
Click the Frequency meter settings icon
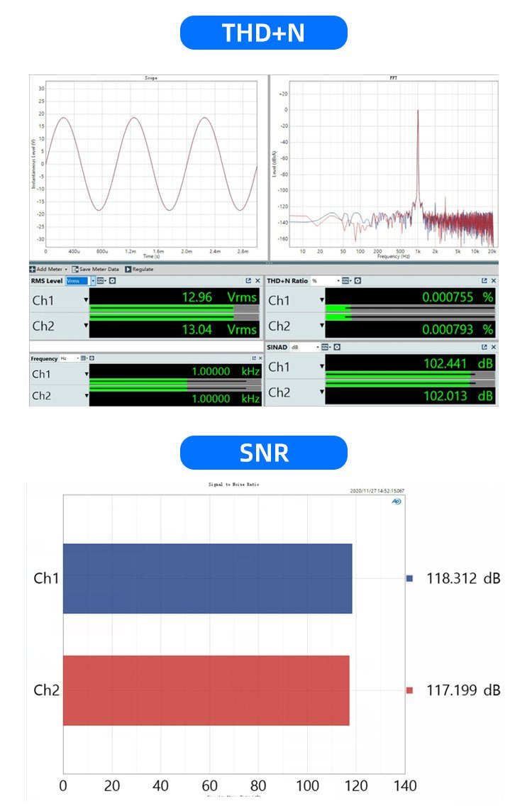pos(92,359)
